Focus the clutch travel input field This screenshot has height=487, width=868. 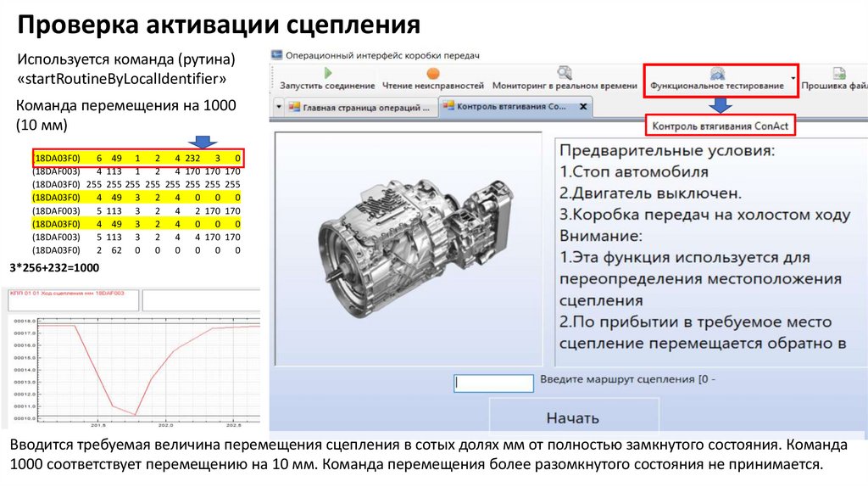click(493, 383)
